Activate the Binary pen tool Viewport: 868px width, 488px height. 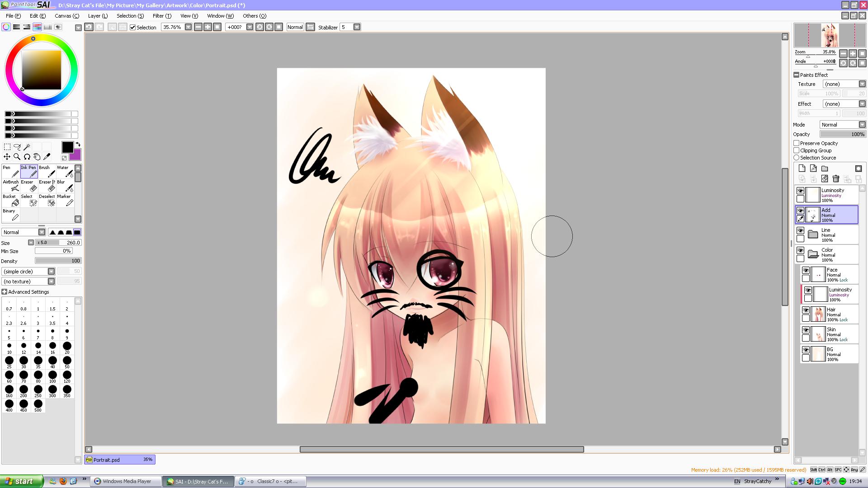pos(11,215)
